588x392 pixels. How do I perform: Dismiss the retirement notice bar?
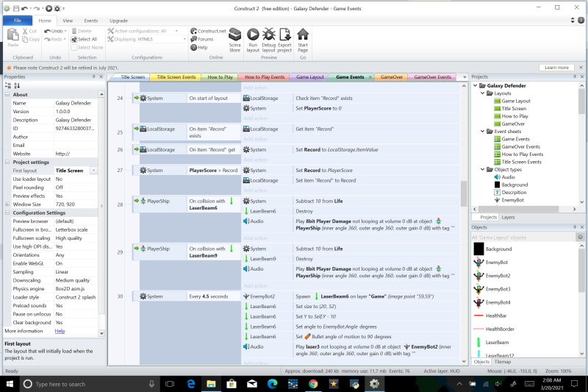coord(581,68)
